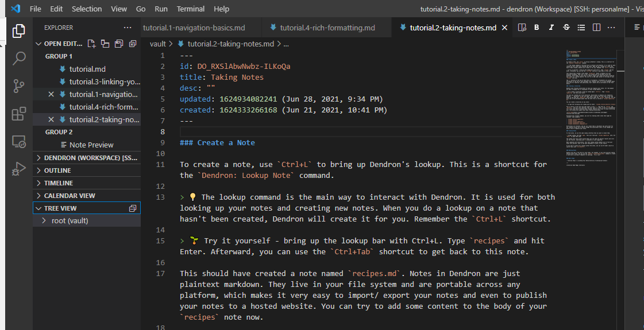Screen dimensions: 644x330
Task: Open the Search view icon
Action: click(x=18, y=59)
